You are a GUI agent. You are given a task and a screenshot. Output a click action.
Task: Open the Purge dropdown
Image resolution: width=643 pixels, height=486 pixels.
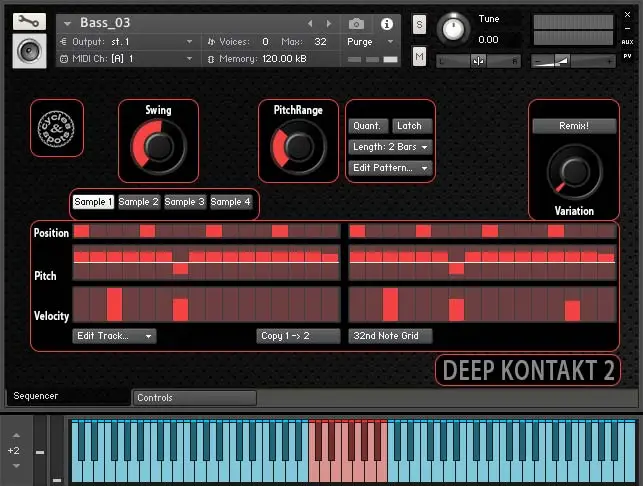coord(390,41)
